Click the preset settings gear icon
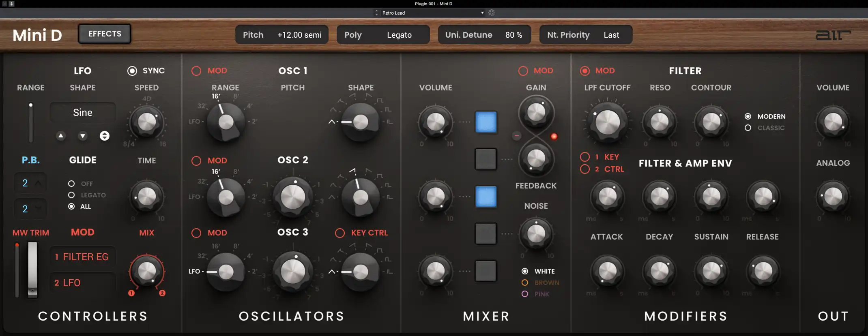Viewport: 868px width, 336px height. 492,13
